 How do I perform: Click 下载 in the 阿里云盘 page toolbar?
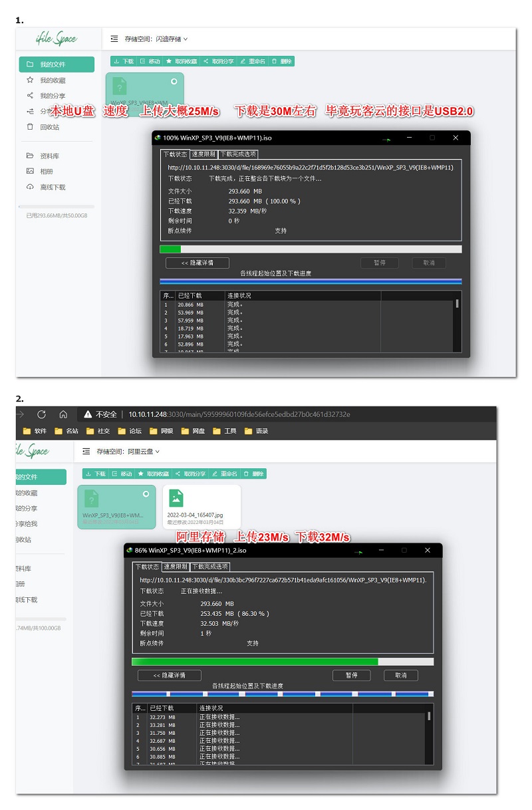coord(96,473)
